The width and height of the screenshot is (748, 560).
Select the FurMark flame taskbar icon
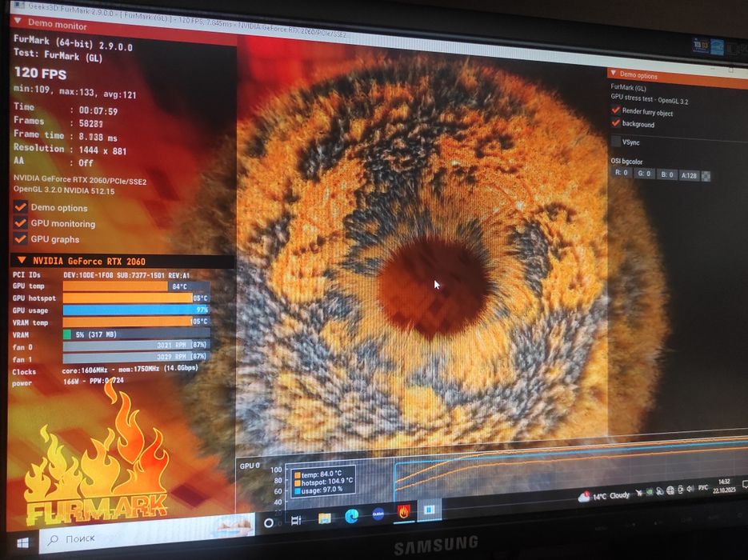click(x=403, y=512)
